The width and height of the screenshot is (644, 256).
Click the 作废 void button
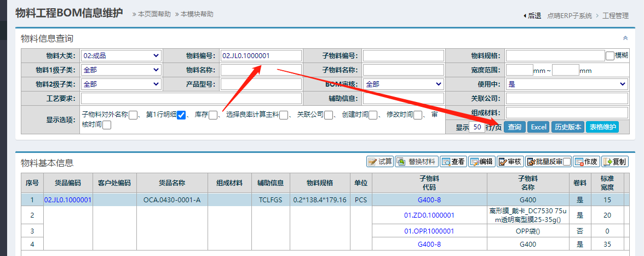click(586, 162)
